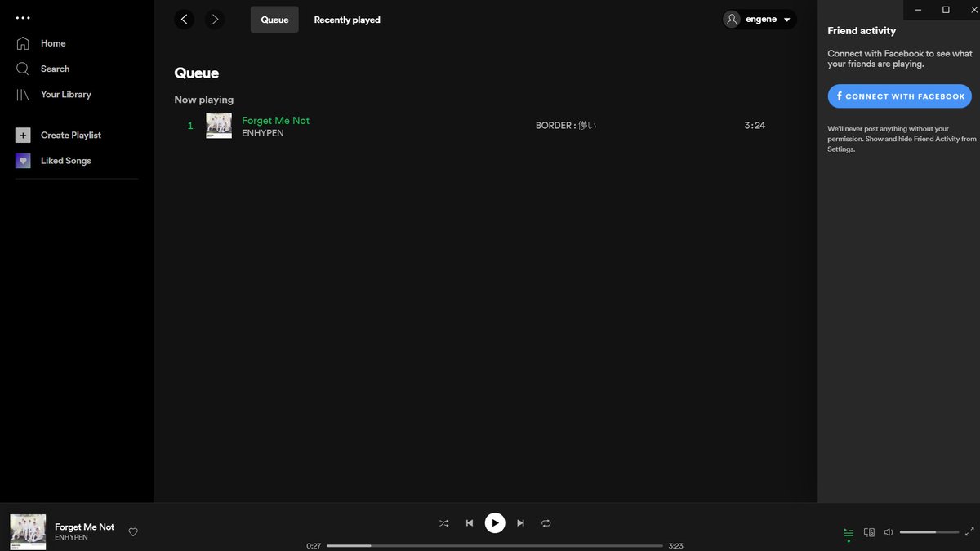Open ENHYPEN artist link in queue row
980x551 pixels.
[263, 133]
